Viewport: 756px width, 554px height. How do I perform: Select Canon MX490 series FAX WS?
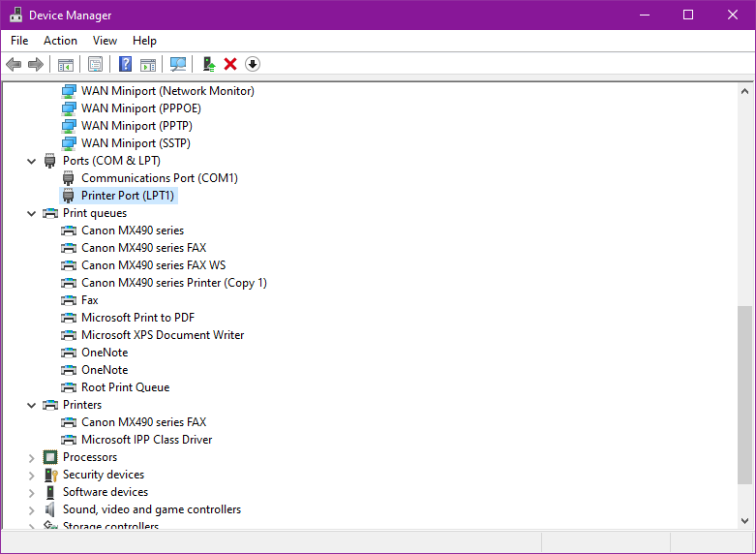153,265
